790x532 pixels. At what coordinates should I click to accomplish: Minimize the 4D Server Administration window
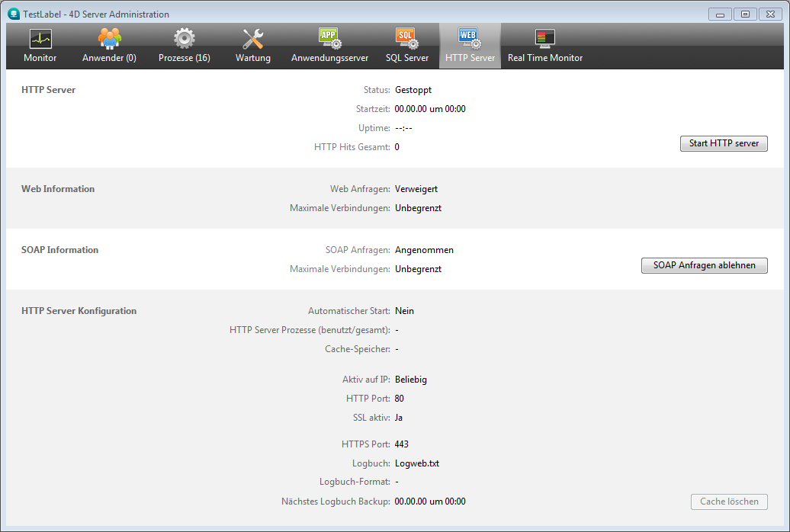pos(720,14)
